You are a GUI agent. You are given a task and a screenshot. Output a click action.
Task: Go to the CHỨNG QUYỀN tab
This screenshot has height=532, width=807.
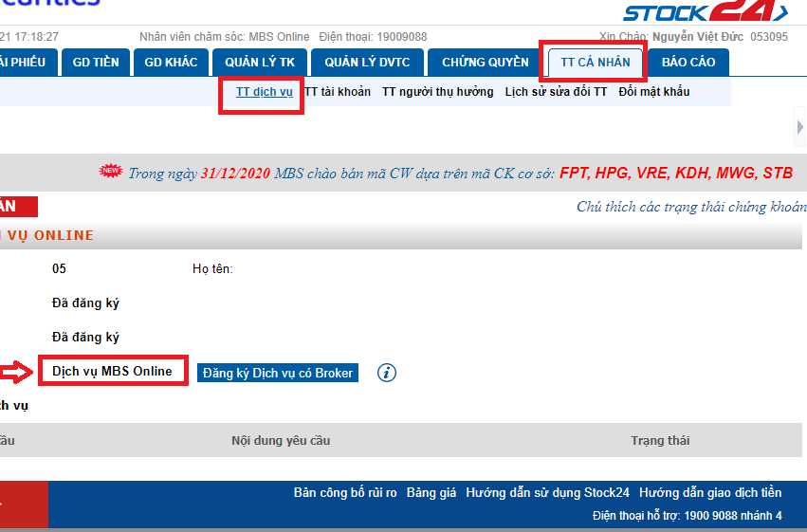(485, 63)
